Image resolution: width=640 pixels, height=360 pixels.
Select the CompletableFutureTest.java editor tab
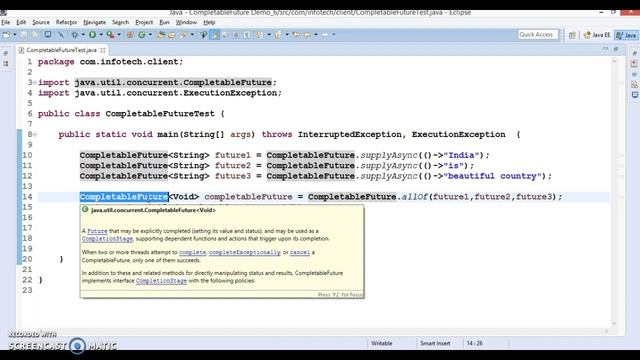pyautogui.click(x=61, y=50)
